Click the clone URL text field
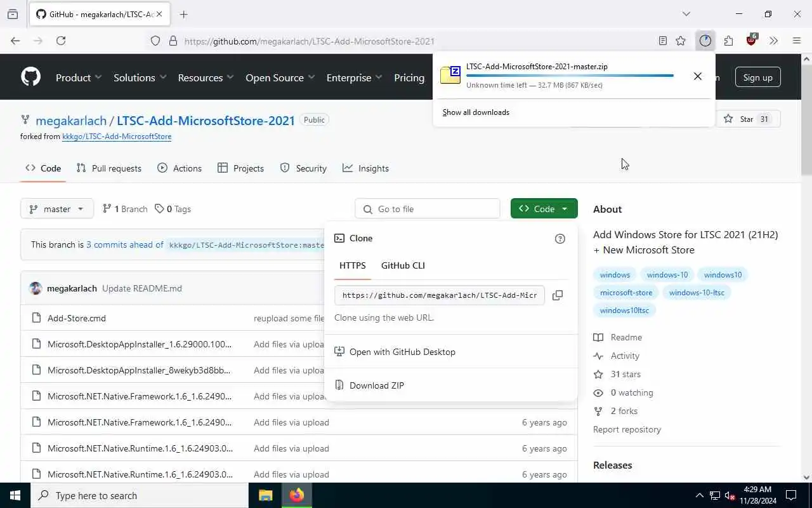 pyautogui.click(x=440, y=295)
